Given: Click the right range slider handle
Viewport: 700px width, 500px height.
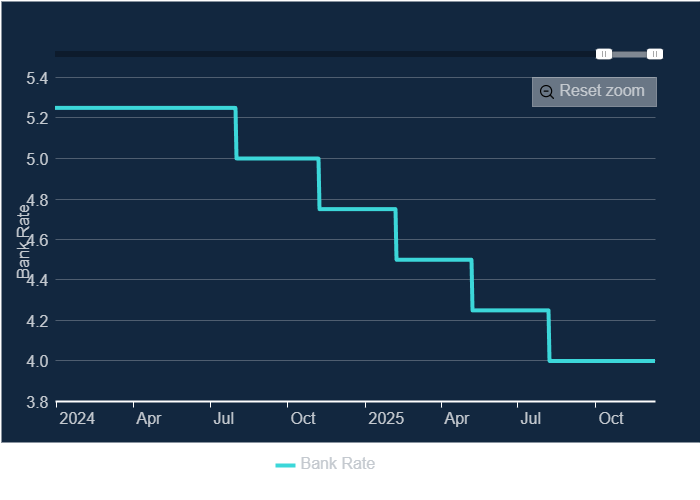Looking at the screenshot, I should (654, 54).
